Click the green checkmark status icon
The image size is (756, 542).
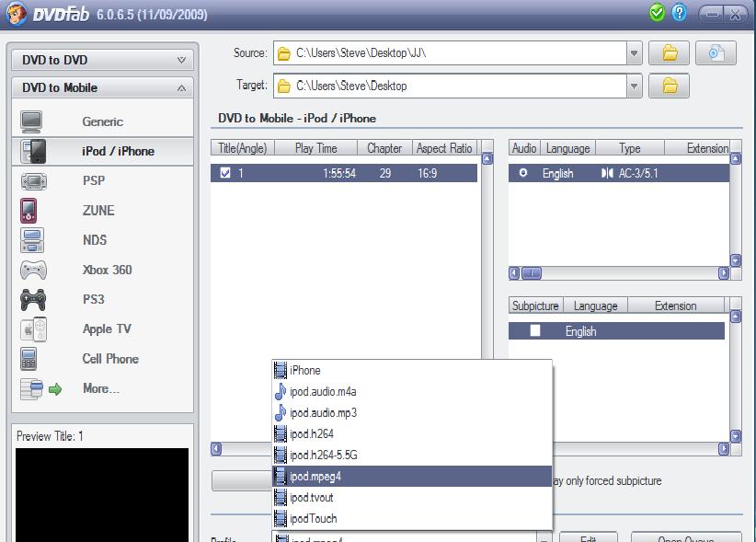click(x=657, y=13)
